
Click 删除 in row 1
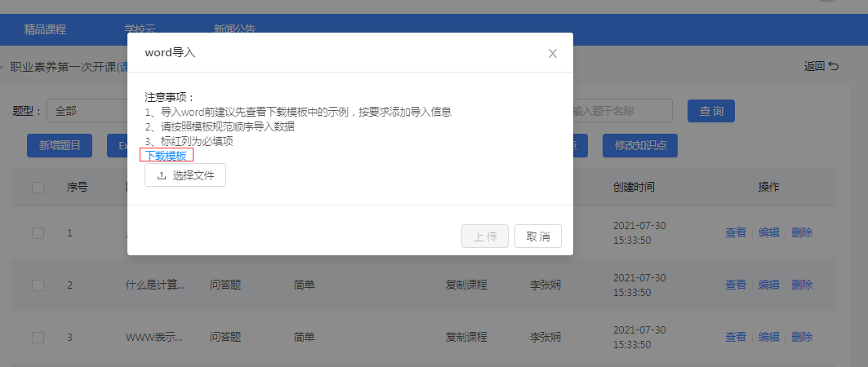point(802,232)
